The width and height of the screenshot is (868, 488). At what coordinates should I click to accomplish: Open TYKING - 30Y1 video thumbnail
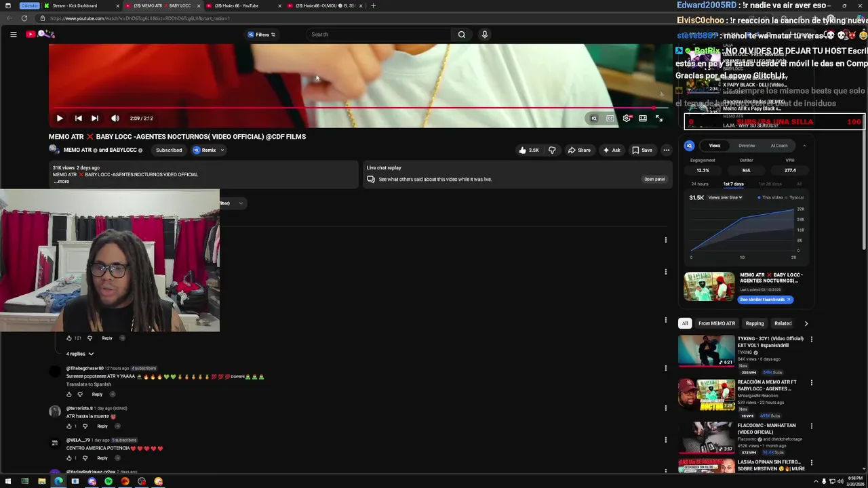click(707, 350)
